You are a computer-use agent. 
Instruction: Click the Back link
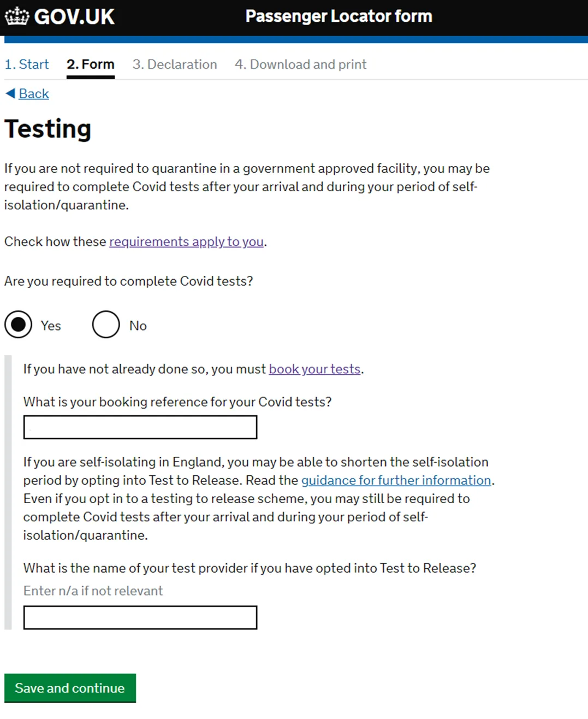34,94
